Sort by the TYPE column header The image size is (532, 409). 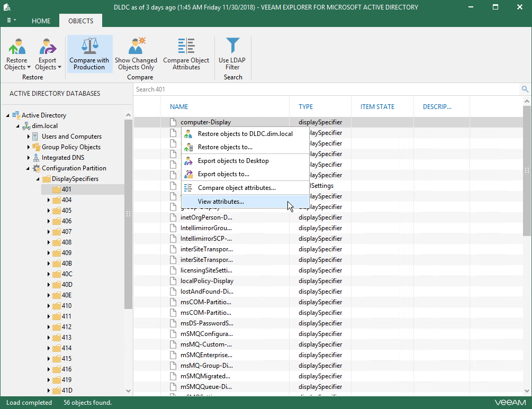click(305, 106)
